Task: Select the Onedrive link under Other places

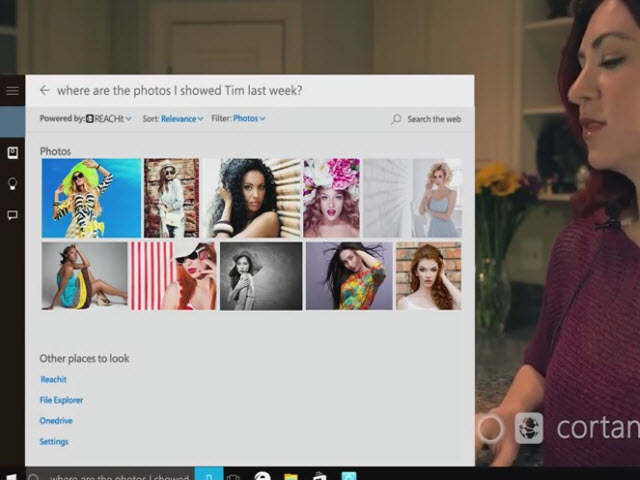Action: point(56,421)
